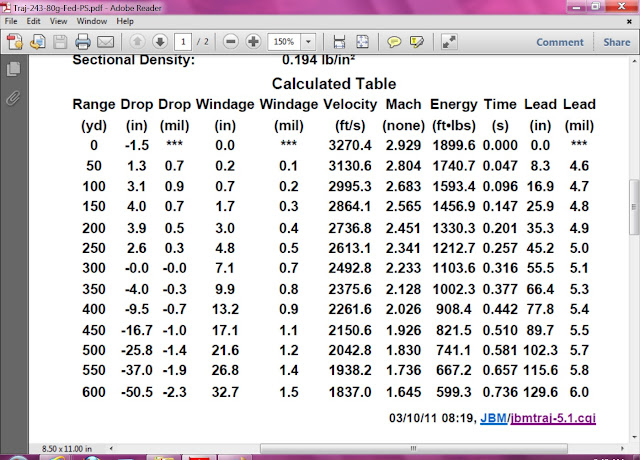This screenshot has width=640, height=460.
Task: Click the scroll right arrow
Action: (x=622, y=448)
